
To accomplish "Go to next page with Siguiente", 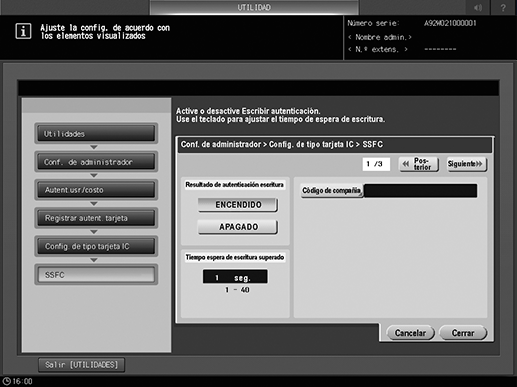I will [x=467, y=164].
